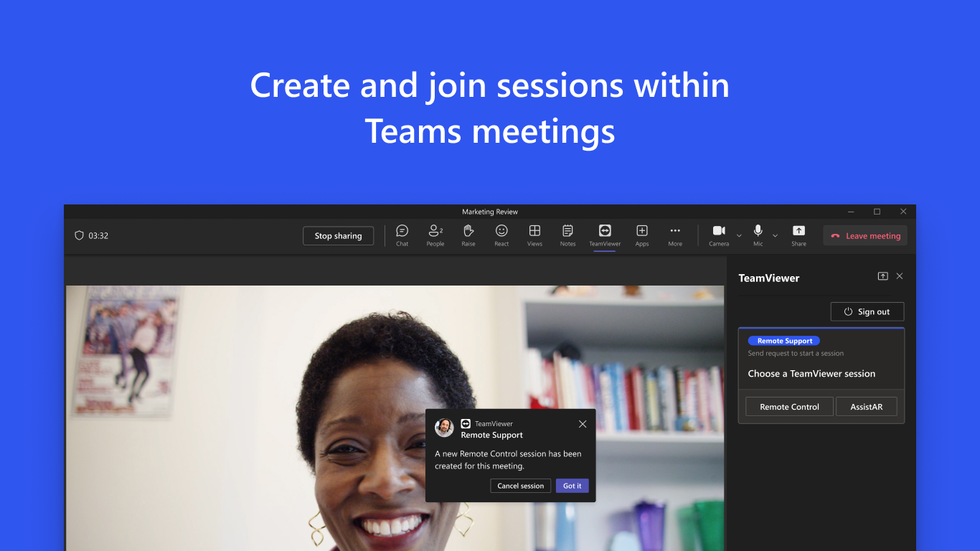Leave the meeting
The width and height of the screenshot is (980, 551).
click(865, 236)
